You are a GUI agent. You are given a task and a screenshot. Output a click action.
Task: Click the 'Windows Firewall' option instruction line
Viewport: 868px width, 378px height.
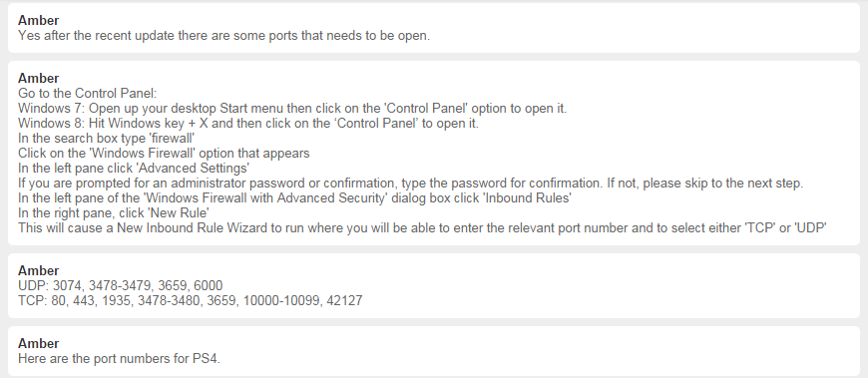[164, 153]
